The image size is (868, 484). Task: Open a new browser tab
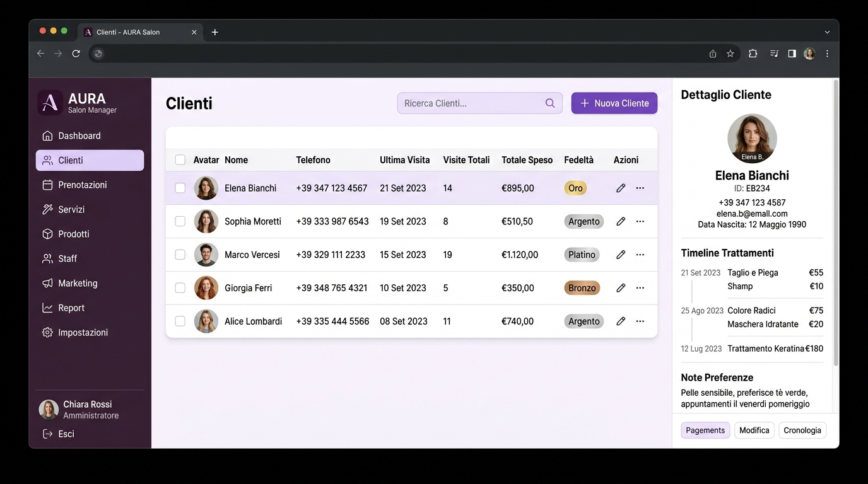(215, 32)
